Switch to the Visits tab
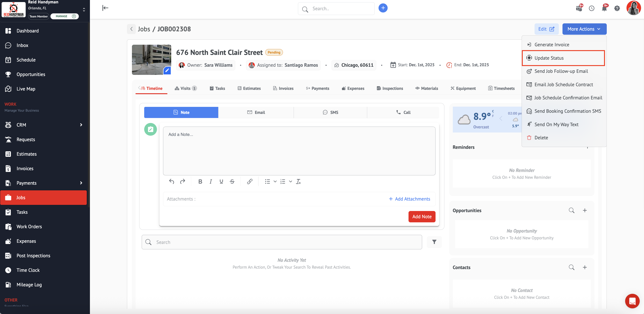This screenshot has height=314, width=644. click(x=185, y=88)
